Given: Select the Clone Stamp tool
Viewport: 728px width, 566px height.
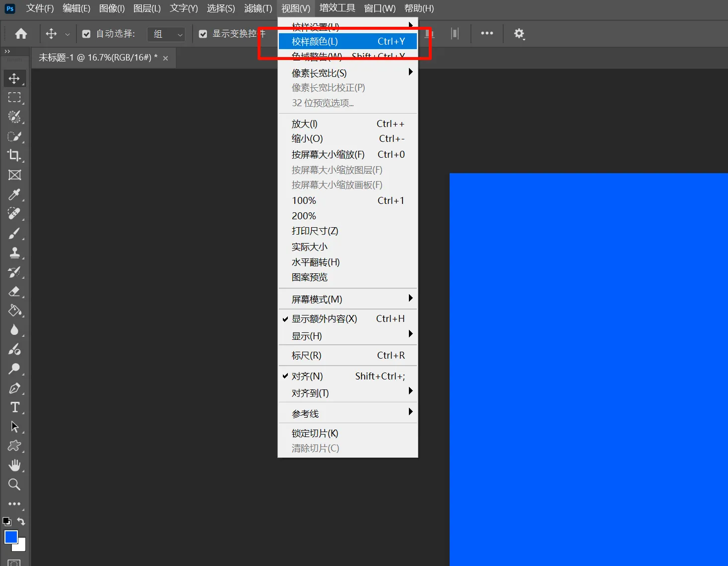Looking at the screenshot, I should pos(14,252).
